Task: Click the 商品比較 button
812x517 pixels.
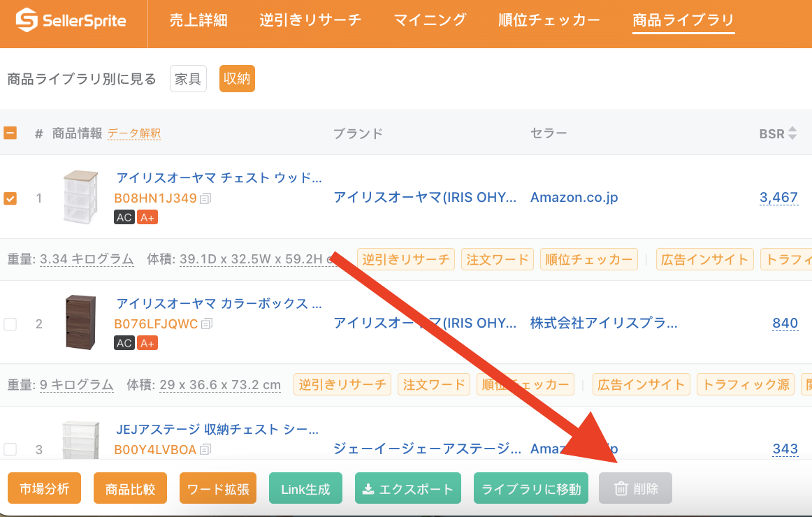Action: click(x=131, y=488)
